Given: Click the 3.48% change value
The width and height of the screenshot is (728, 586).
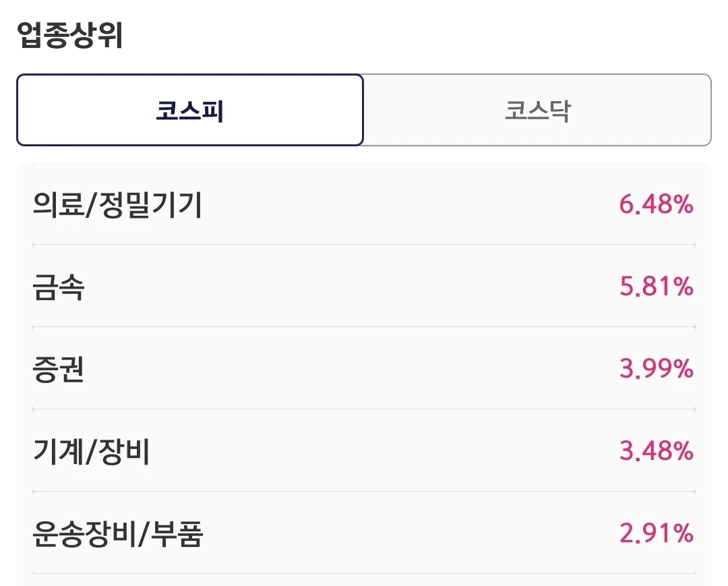Looking at the screenshot, I should (x=657, y=451).
